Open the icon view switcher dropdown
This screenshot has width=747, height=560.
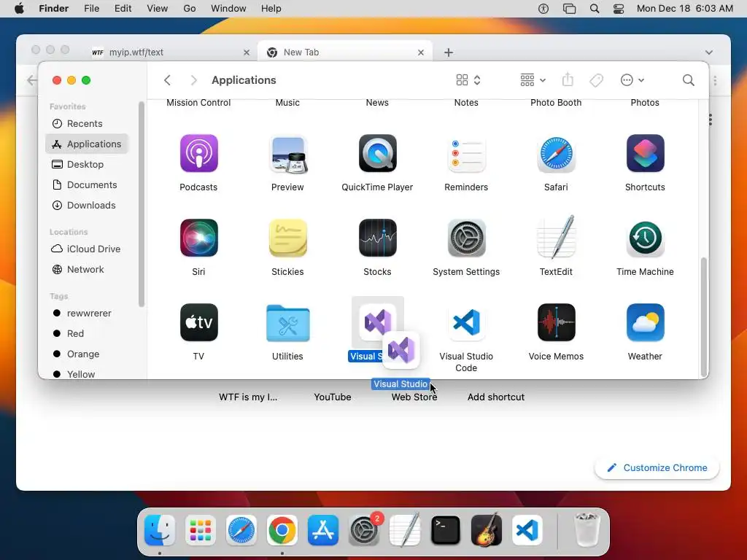coord(468,80)
